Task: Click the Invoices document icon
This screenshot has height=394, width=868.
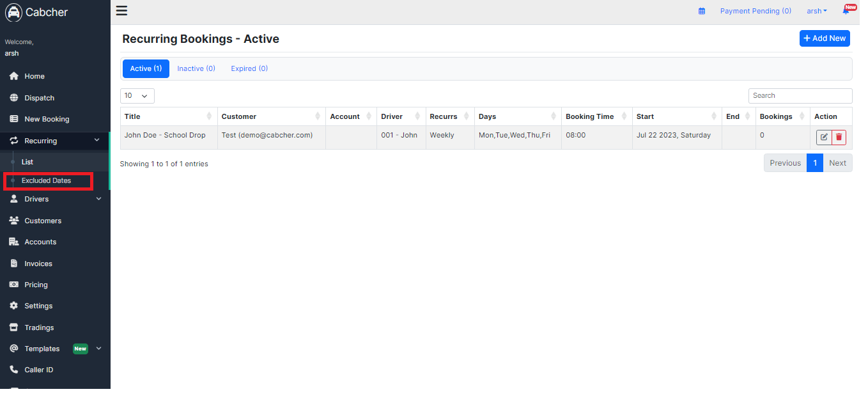Action: [13, 264]
